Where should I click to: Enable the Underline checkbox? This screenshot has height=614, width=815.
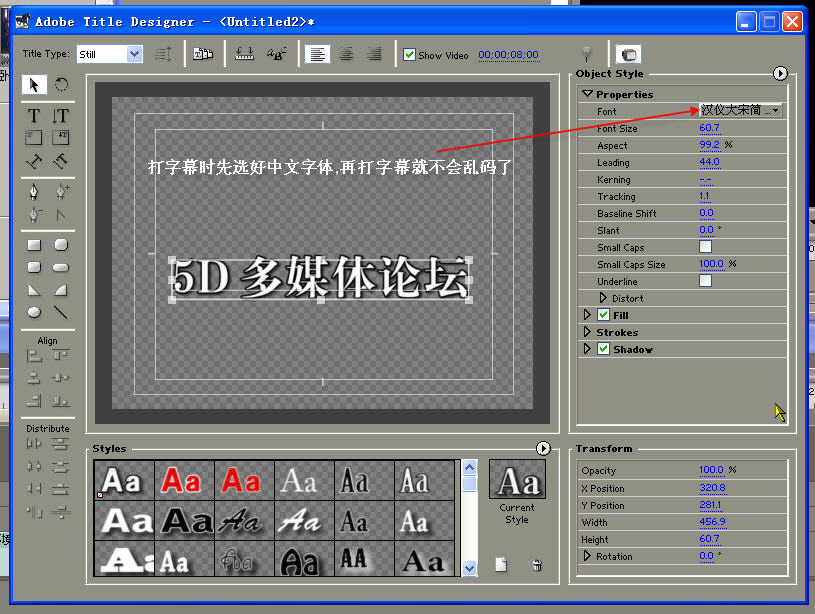(705, 281)
